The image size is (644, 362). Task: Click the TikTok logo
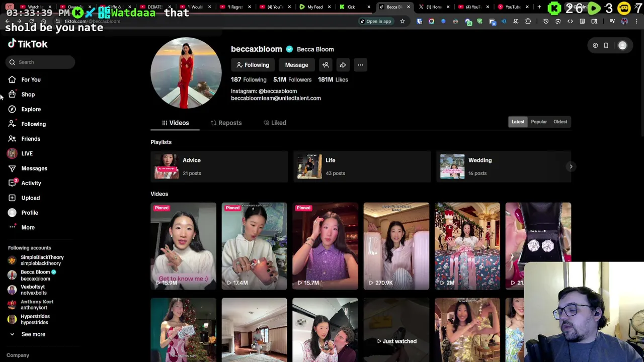28,44
